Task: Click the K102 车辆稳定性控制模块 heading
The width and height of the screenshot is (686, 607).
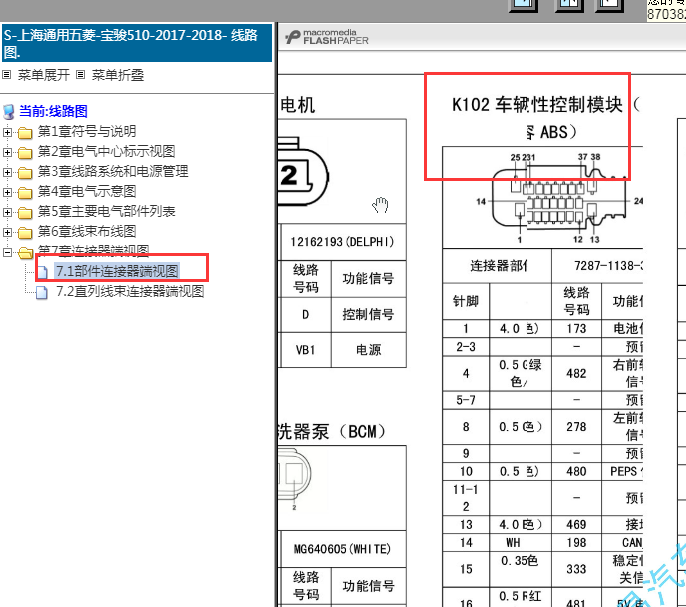Action: coord(546,118)
